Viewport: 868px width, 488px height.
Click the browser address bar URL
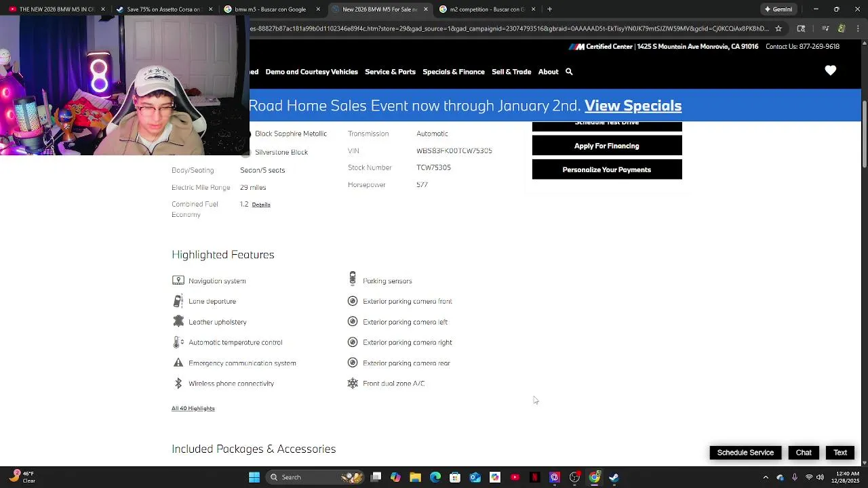(509, 28)
